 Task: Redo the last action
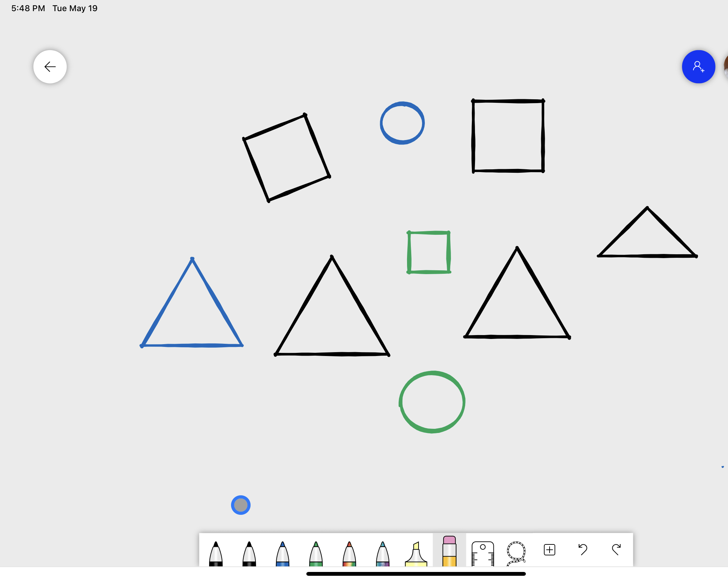coord(616,550)
